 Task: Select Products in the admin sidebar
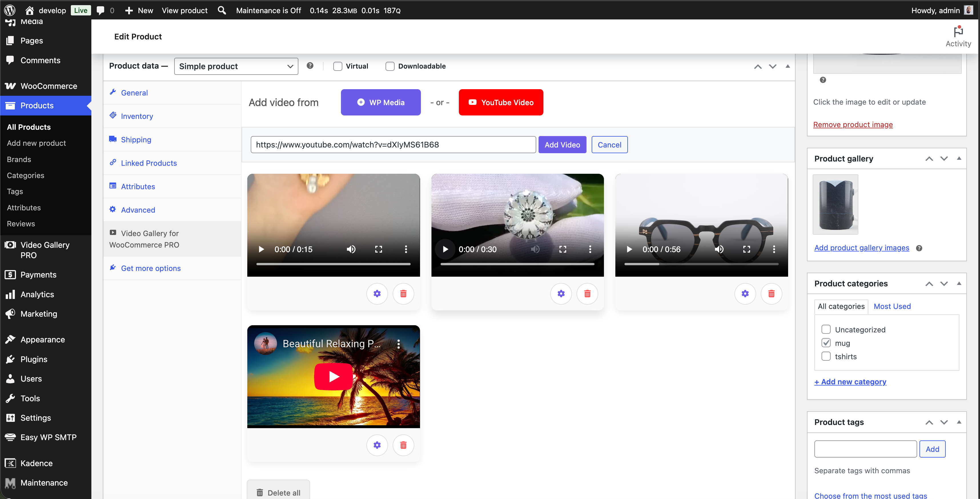point(37,105)
